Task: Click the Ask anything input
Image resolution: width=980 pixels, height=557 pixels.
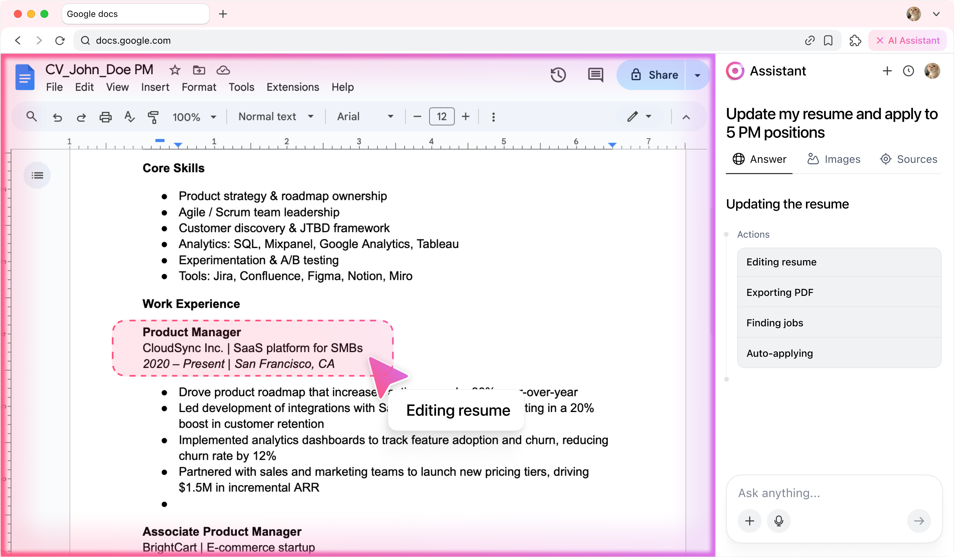Action: pos(833,493)
